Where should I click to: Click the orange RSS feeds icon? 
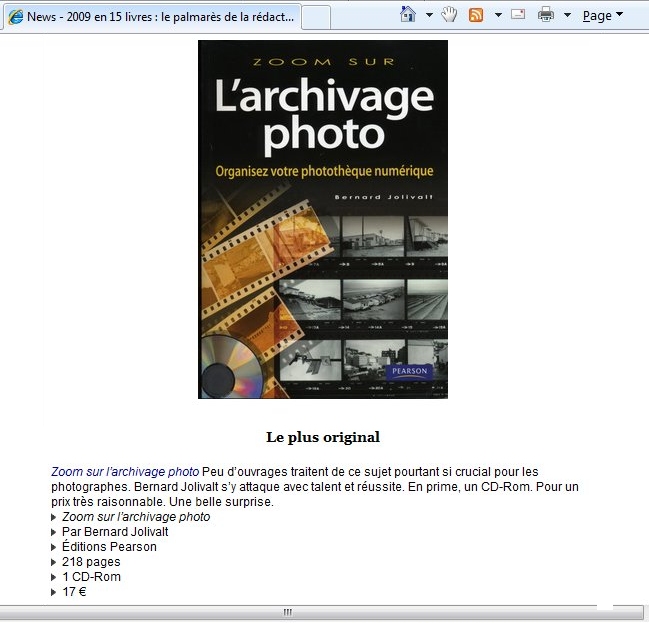477,15
